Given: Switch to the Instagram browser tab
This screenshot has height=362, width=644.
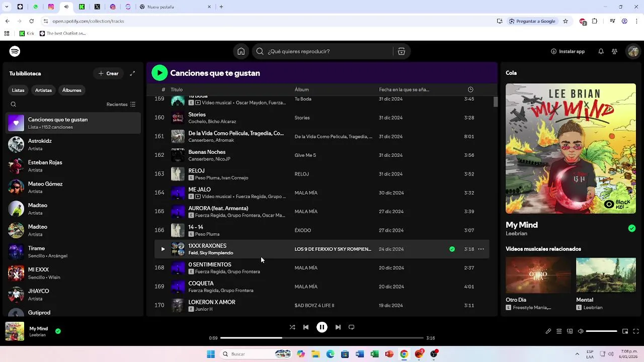Looking at the screenshot, I should (x=51, y=7).
